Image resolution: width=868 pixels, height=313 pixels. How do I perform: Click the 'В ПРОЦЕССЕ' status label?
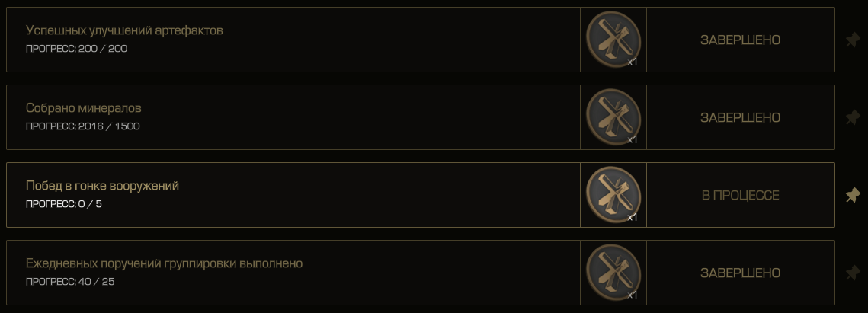[x=740, y=195]
